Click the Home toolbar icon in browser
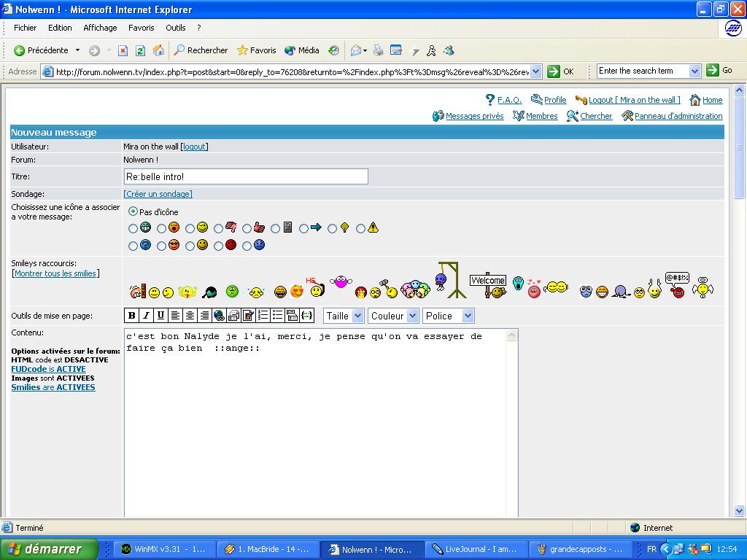This screenshot has height=560, width=747. tap(158, 50)
